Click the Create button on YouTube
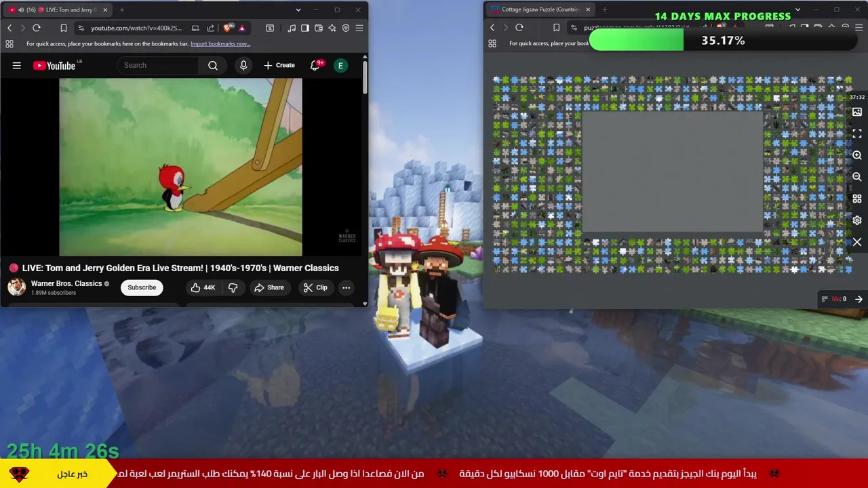The height and width of the screenshot is (488, 868). [x=279, y=65]
